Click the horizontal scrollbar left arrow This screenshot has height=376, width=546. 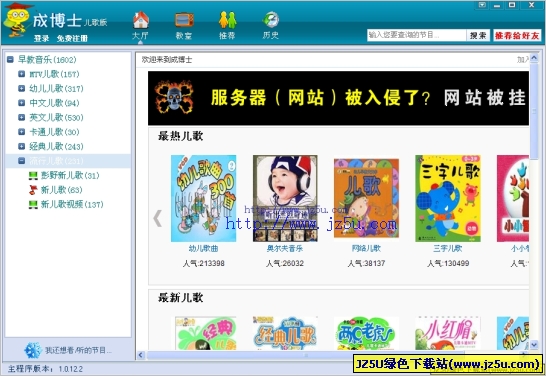coord(141,355)
